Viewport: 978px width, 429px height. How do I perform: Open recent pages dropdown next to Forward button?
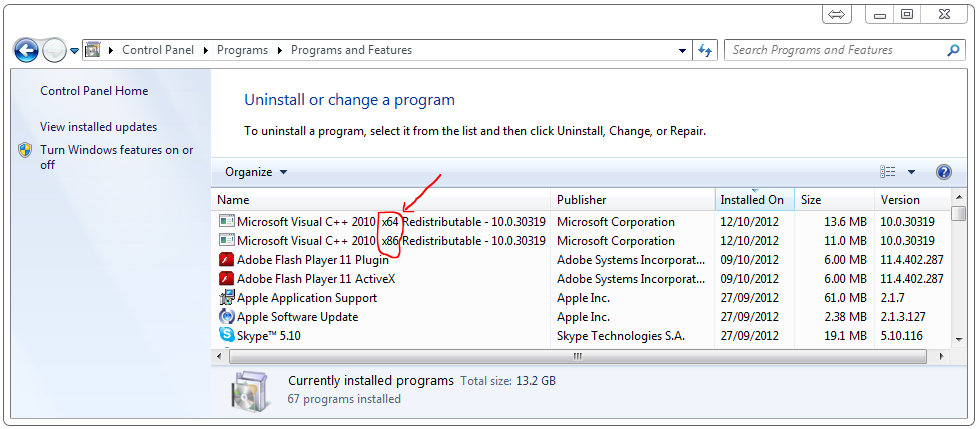pyautogui.click(x=74, y=51)
